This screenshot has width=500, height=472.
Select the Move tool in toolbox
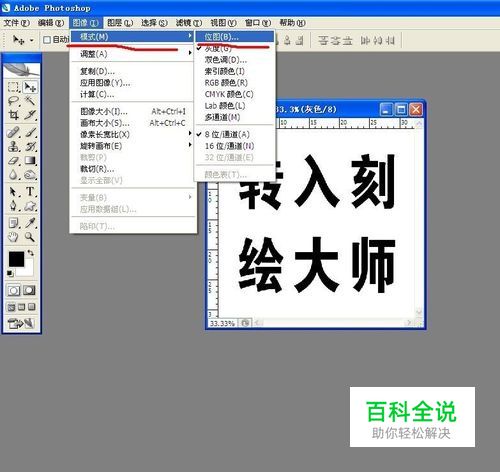[30, 87]
